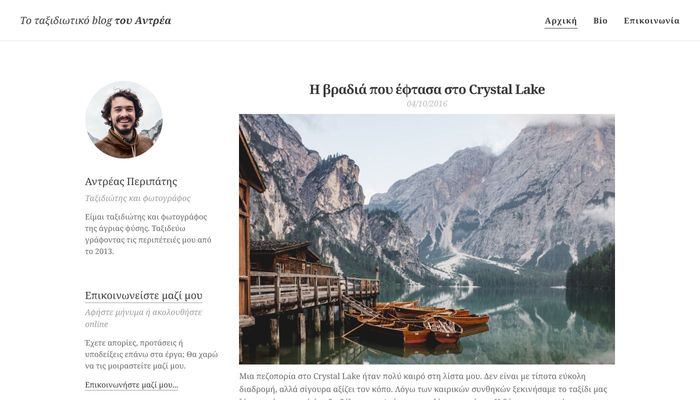Viewport: 700px width, 400px height.
Task: Click the round profile photo of Αντρέας
Action: (x=124, y=120)
